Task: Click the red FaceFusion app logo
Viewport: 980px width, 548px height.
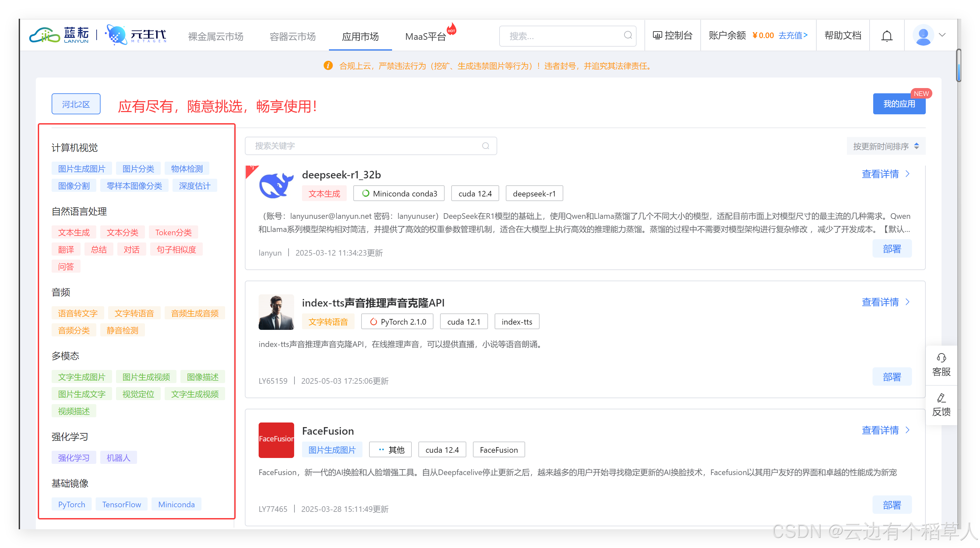Action: 276,440
